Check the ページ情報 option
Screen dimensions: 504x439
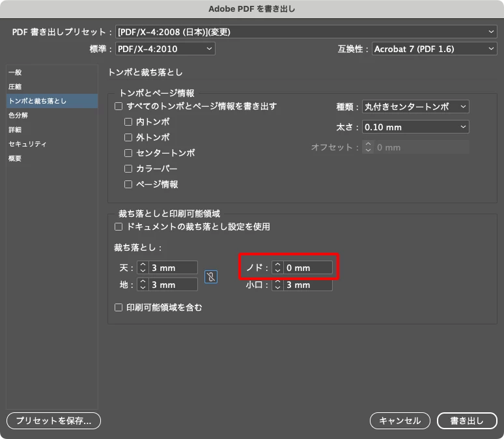pyautogui.click(x=128, y=184)
